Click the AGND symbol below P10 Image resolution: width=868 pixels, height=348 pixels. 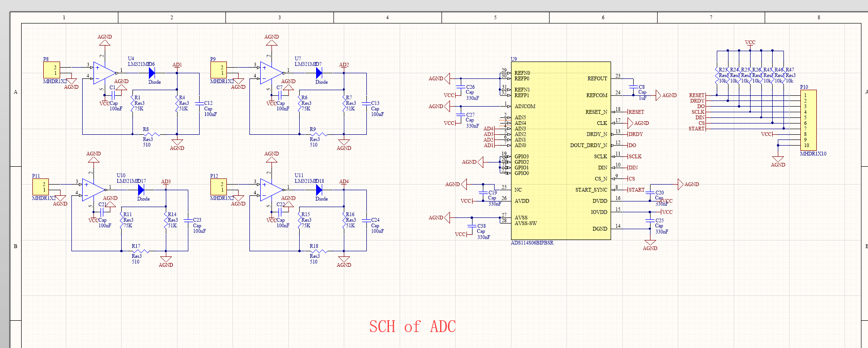tap(778, 162)
